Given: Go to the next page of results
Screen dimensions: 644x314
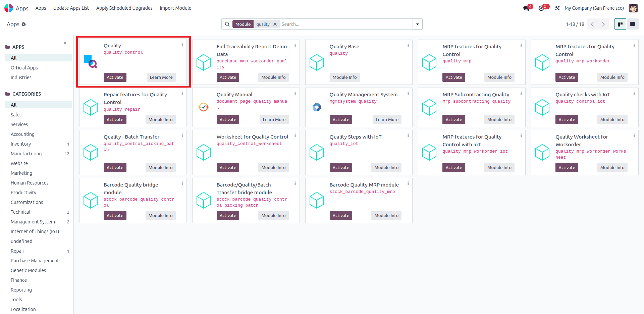Looking at the screenshot, I should pyautogui.click(x=603, y=24).
